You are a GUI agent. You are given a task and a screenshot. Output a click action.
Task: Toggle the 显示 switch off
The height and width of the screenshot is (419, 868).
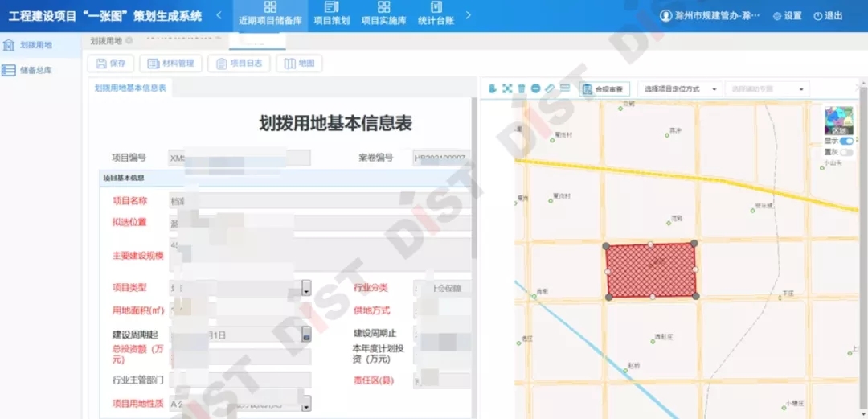point(846,141)
